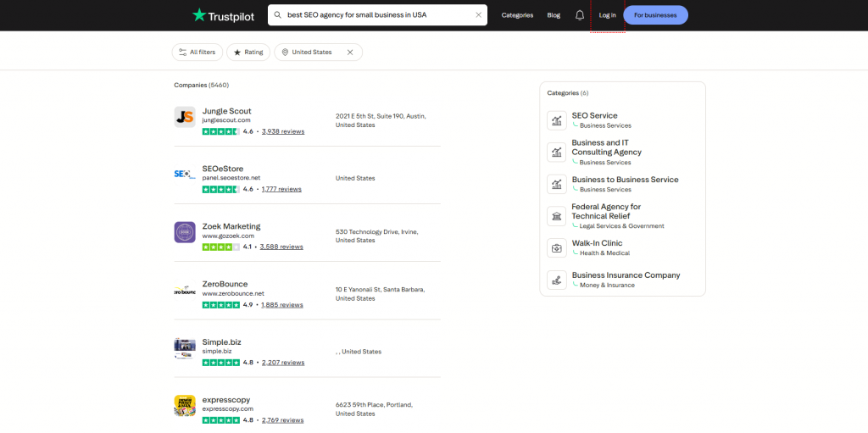
Task: Click the Walk-In Clinic category icon
Action: (x=557, y=248)
